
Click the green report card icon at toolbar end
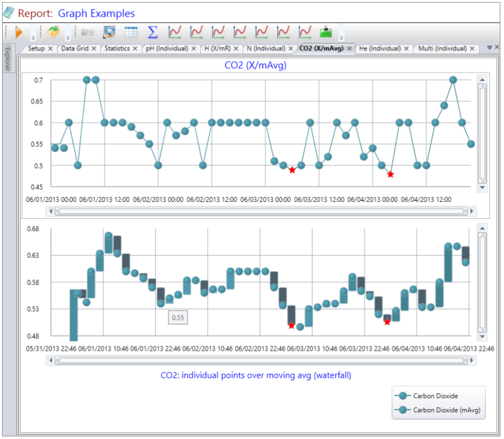click(x=326, y=31)
